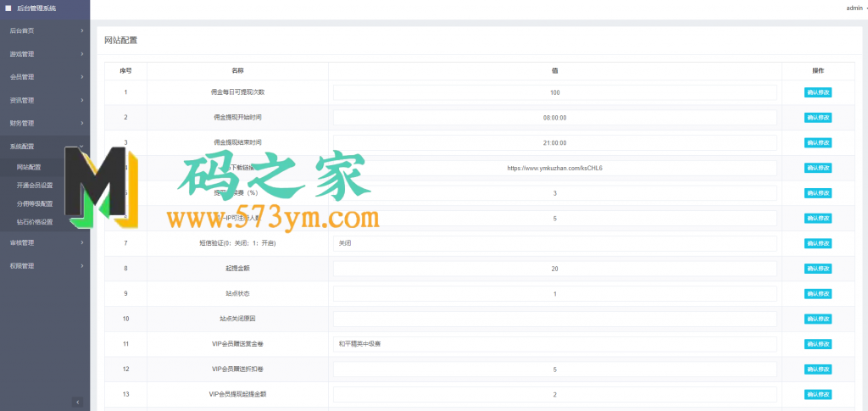
Task: Edit the field showing 和平精英中级赛
Action: click(554, 344)
